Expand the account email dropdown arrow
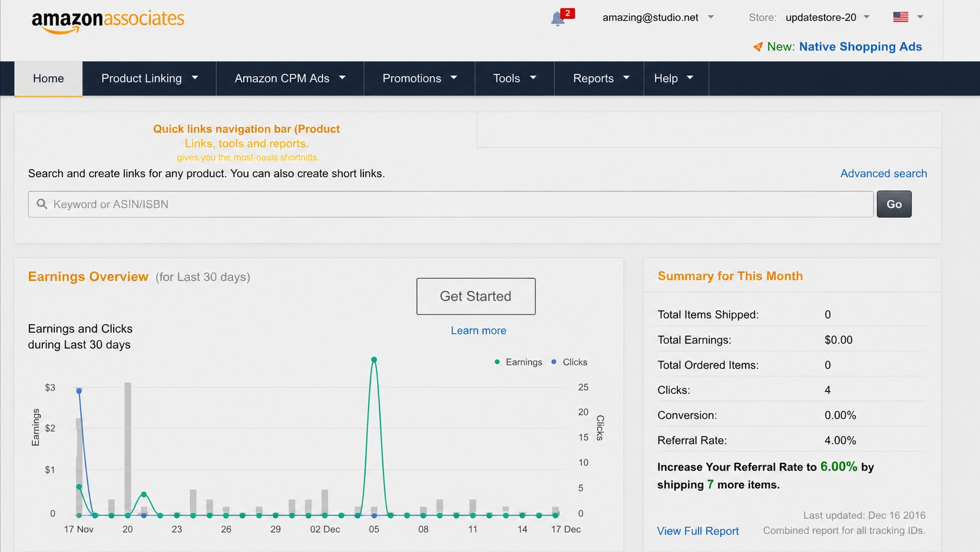Image resolution: width=980 pixels, height=552 pixels. (x=711, y=17)
